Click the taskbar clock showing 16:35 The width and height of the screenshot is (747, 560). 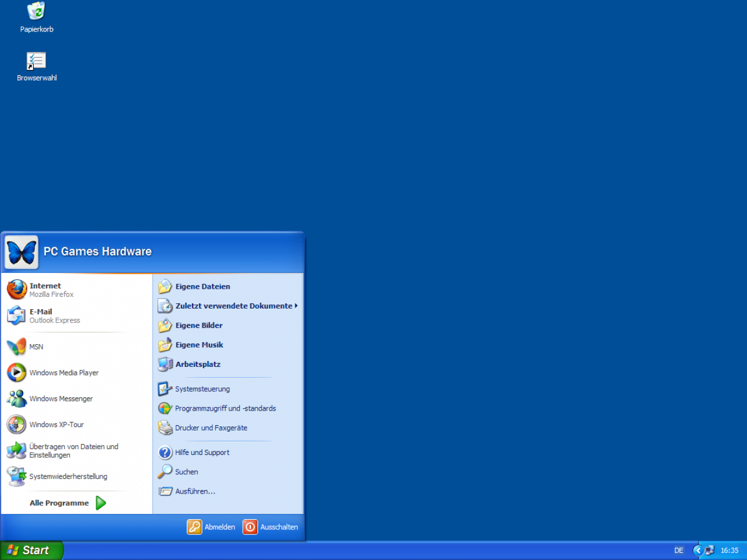[x=729, y=550]
